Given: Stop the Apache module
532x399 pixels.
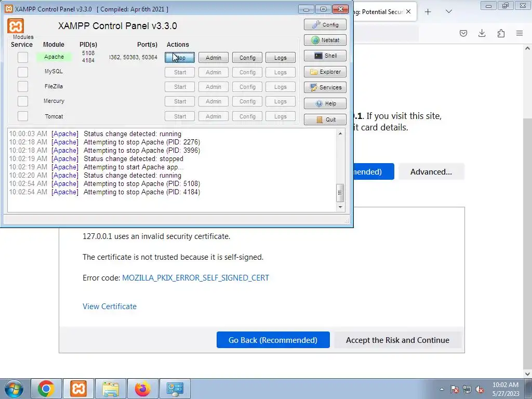Looking at the screenshot, I should click(x=180, y=58).
